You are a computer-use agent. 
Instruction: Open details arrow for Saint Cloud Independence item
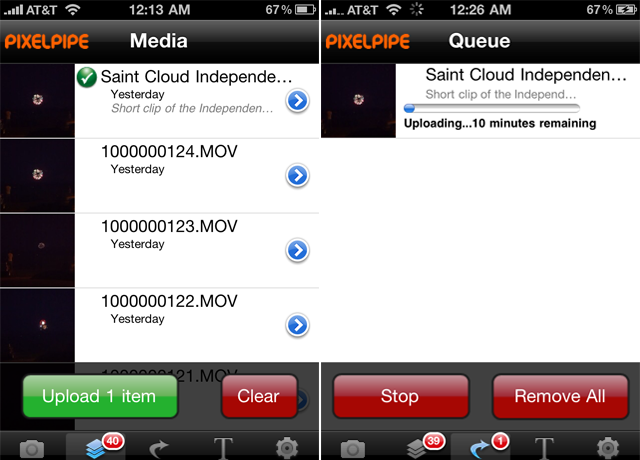(298, 100)
